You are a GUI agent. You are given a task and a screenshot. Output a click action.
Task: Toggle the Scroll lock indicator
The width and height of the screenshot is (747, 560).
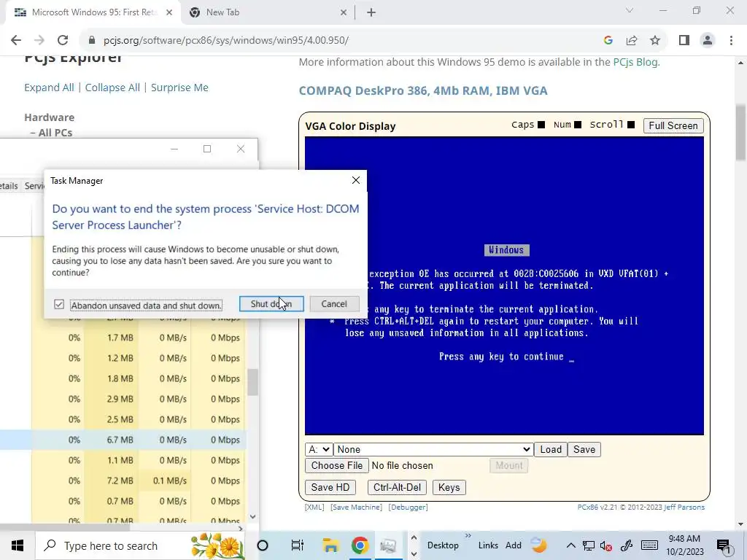click(631, 125)
